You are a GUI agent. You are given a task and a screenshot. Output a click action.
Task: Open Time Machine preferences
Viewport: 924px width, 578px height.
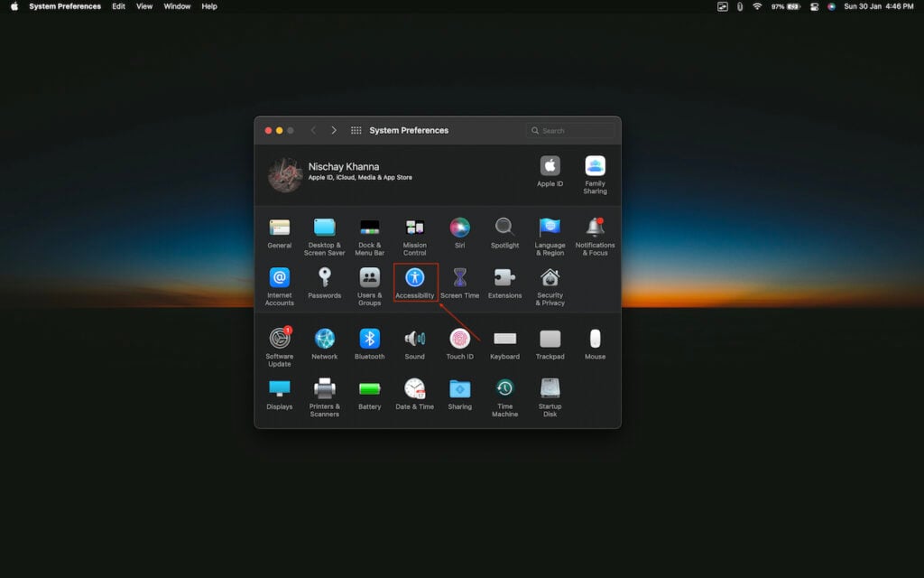(505, 398)
